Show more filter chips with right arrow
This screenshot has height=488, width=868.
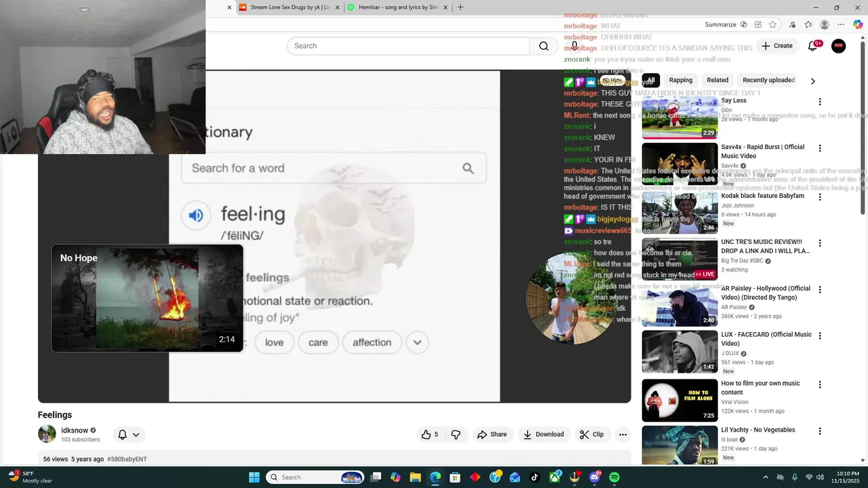813,81
